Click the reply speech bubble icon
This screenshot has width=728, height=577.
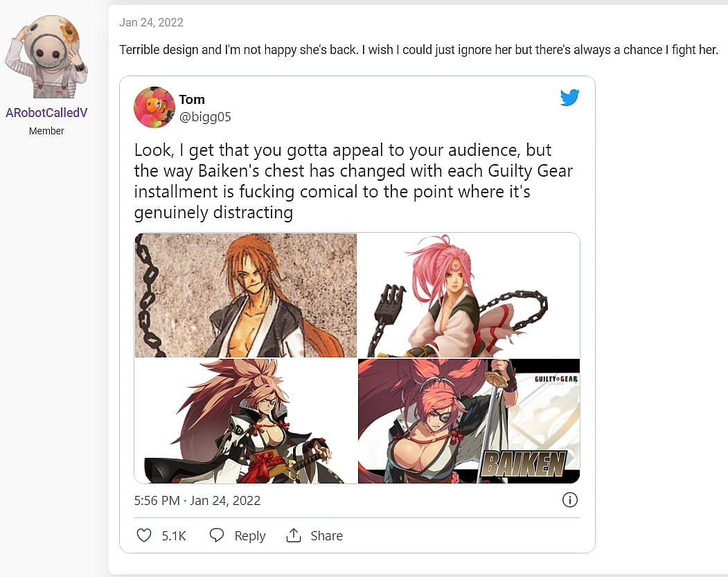click(216, 535)
